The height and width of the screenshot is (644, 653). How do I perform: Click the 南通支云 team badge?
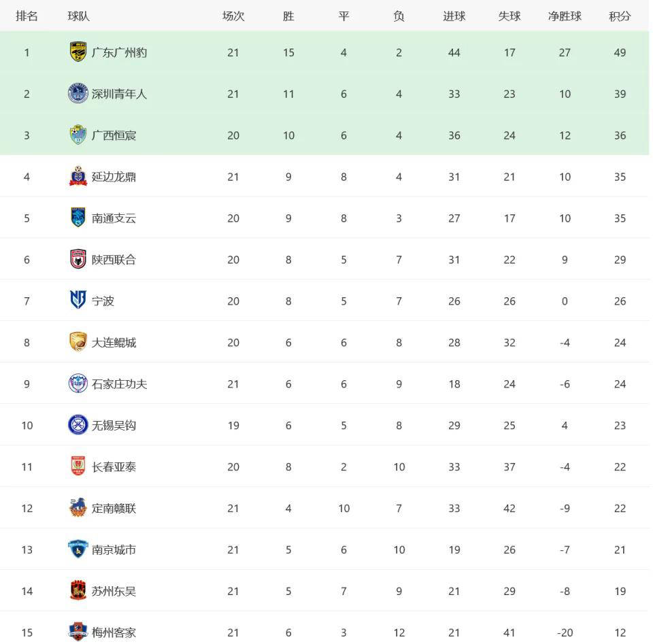pyautogui.click(x=78, y=218)
